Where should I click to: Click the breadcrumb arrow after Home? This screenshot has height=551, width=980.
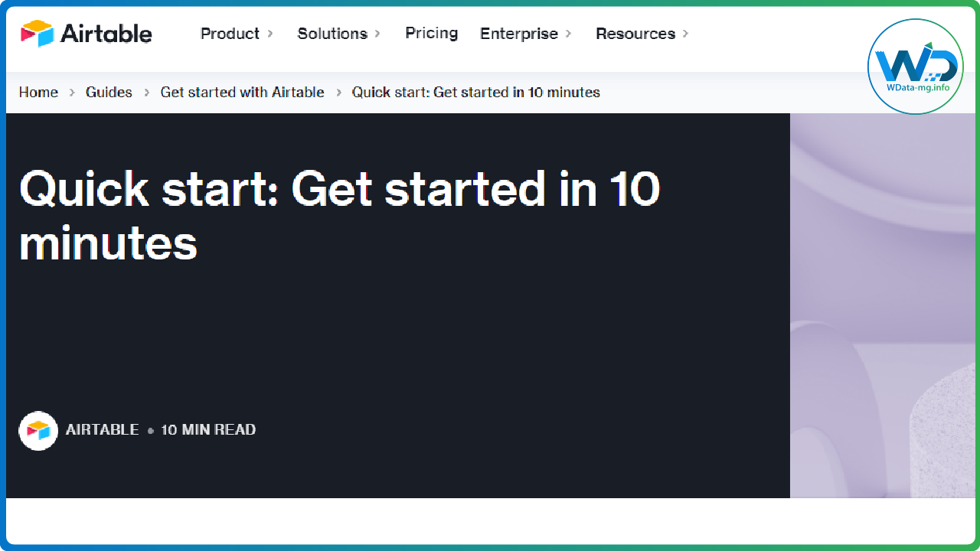pos(72,93)
